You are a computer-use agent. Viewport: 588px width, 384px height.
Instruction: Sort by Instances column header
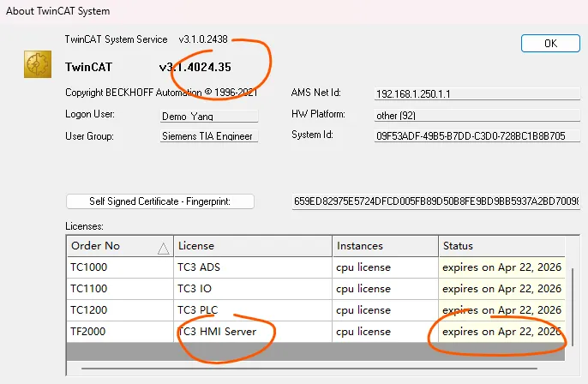tap(385, 246)
